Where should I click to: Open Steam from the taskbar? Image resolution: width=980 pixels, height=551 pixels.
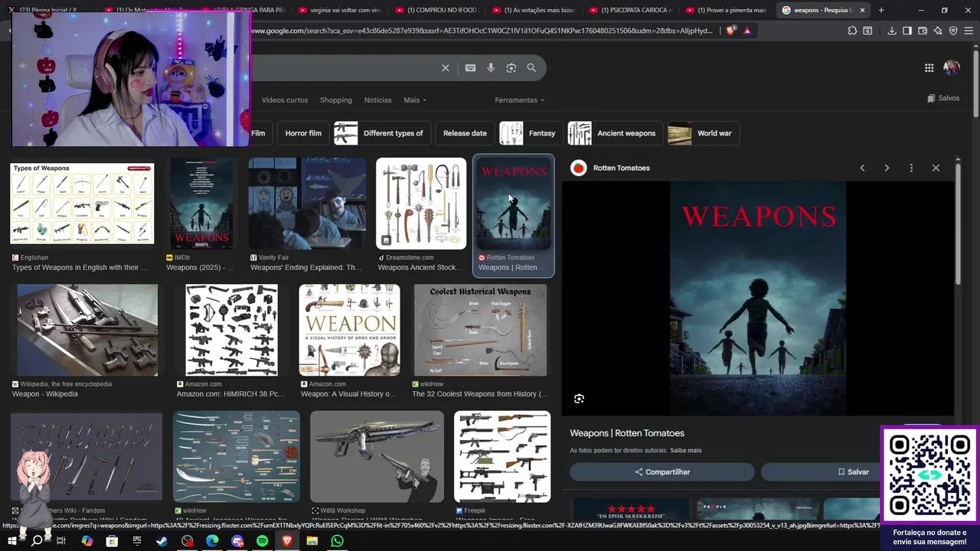162,541
